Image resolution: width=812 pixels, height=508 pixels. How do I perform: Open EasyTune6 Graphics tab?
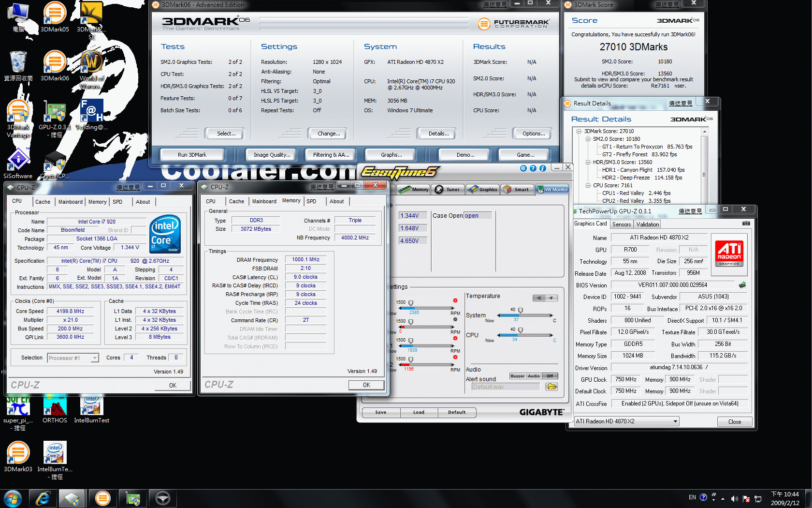[x=482, y=189]
